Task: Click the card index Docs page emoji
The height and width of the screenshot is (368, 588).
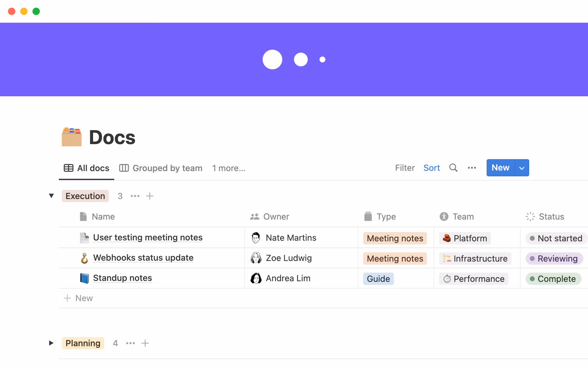Action: click(x=72, y=137)
